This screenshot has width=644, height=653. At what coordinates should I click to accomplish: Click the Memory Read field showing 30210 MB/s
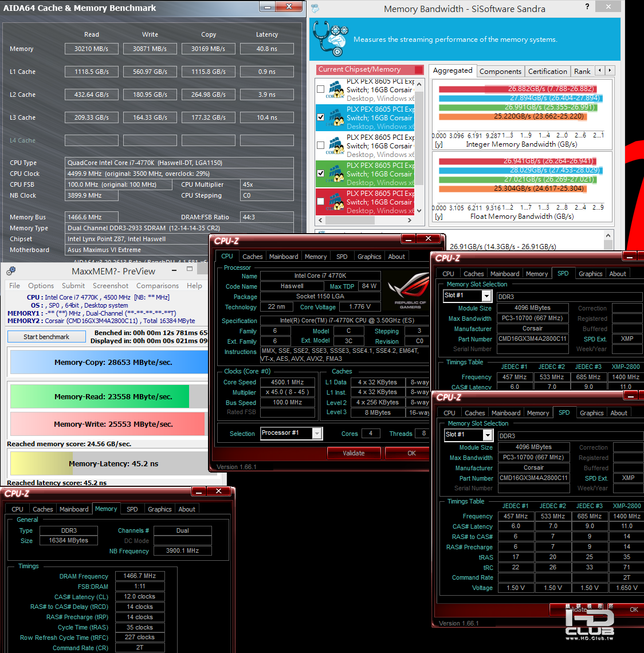pyautogui.click(x=91, y=49)
